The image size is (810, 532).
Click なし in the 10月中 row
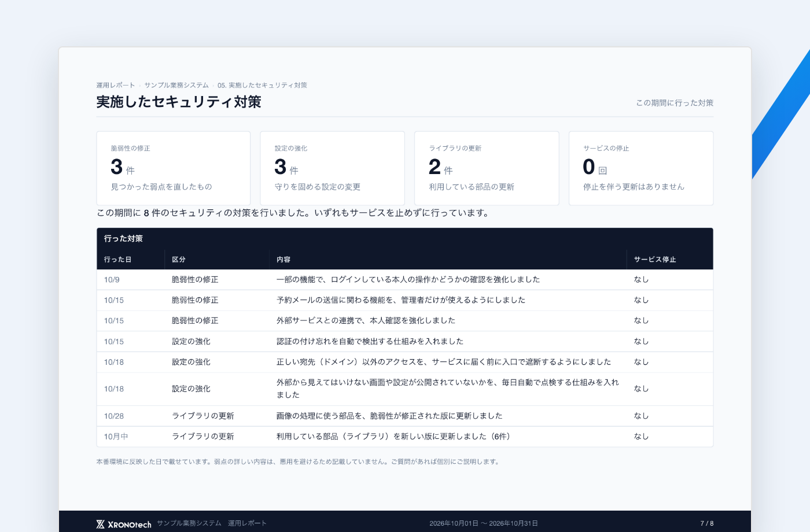pos(641,437)
